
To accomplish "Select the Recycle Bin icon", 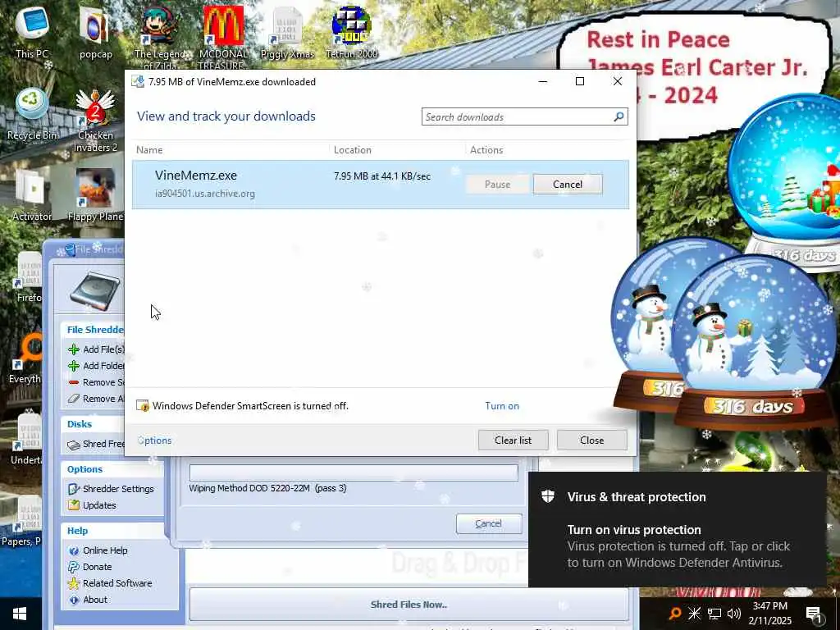I will point(32,113).
